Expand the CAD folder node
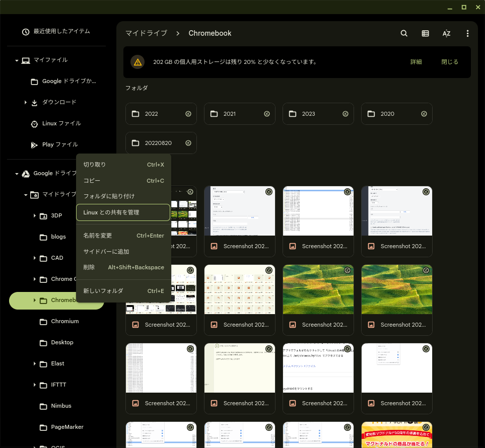This screenshot has width=485, height=448. (x=34, y=258)
